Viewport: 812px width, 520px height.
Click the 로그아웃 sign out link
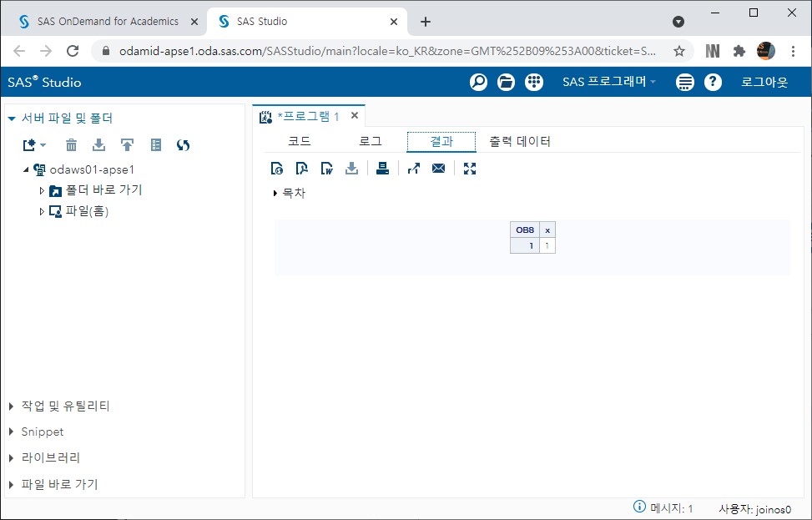click(764, 82)
